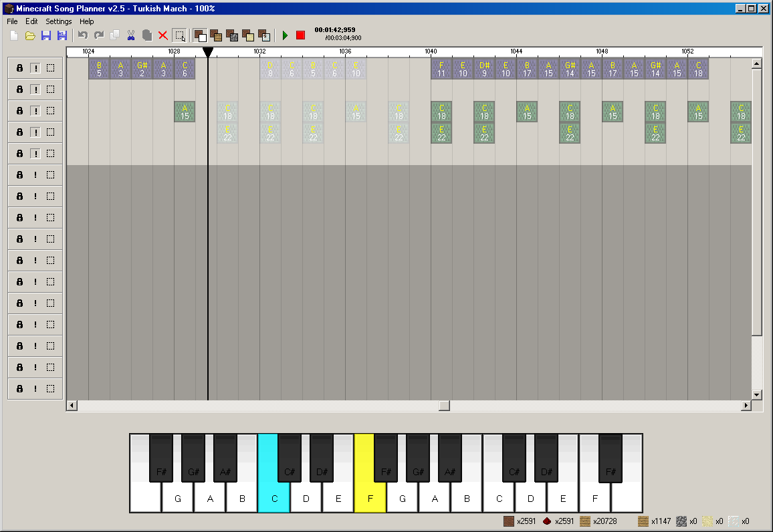Click the x1147 planks count

click(661, 521)
